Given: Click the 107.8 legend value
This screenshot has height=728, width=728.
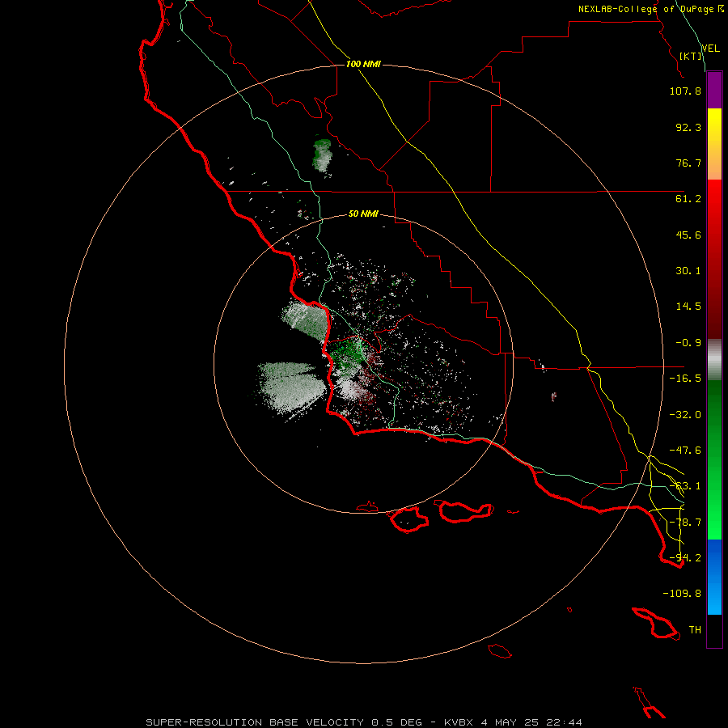Looking at the screenshot, I should [685, 91].
